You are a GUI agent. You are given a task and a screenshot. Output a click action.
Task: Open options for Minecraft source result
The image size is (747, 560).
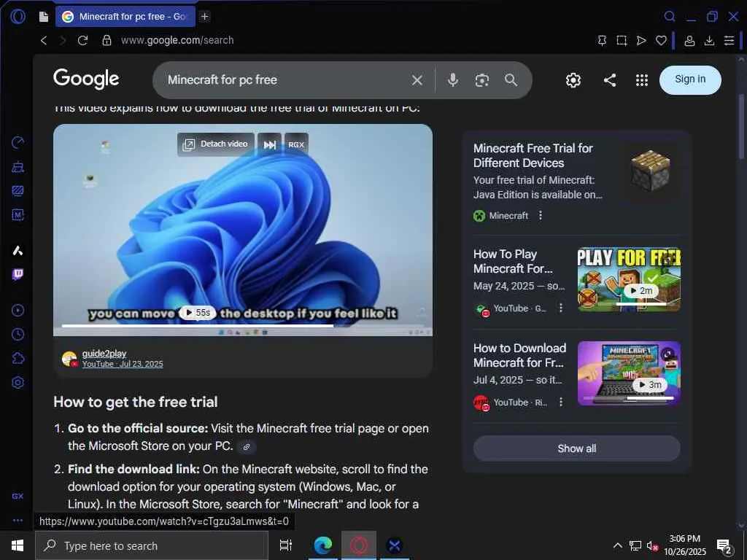tap(541, 216)
